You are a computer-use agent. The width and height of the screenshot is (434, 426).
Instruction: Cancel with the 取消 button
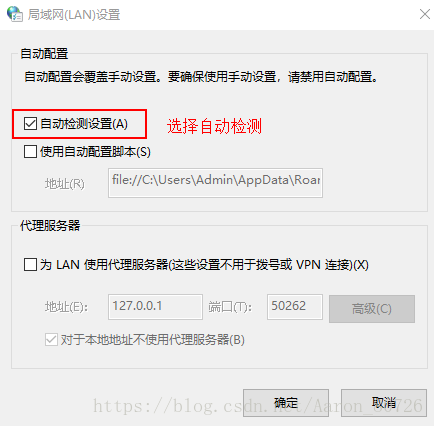pyautogui.click(x=384, y=403)
